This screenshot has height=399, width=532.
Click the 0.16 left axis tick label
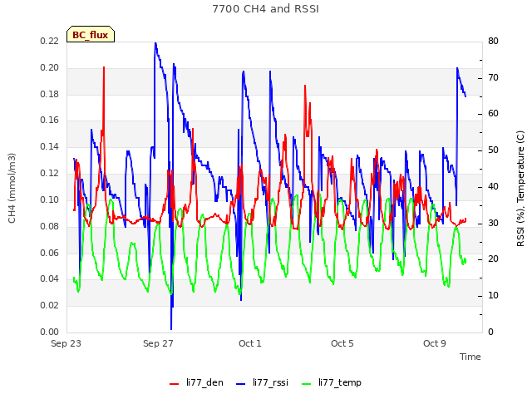point(50,120)
